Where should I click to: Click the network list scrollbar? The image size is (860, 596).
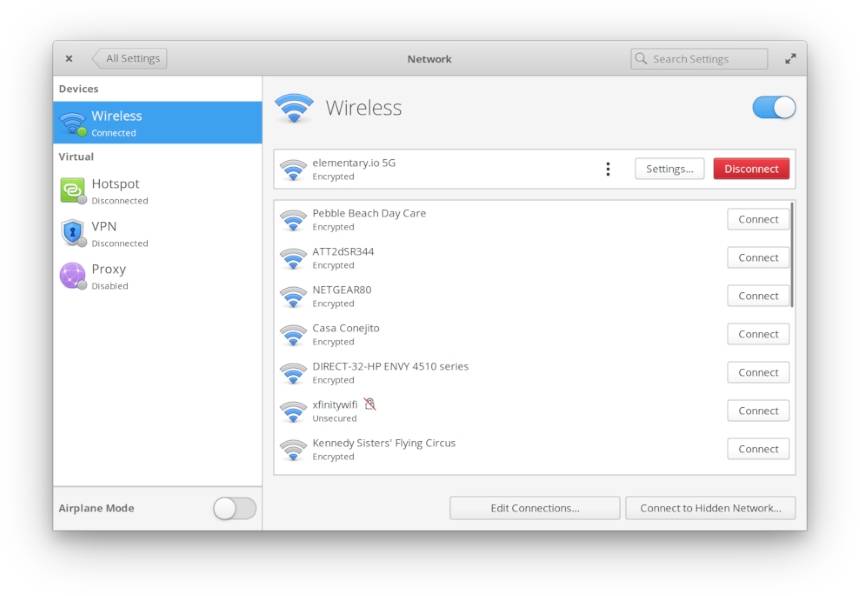(x=792, y=256)
